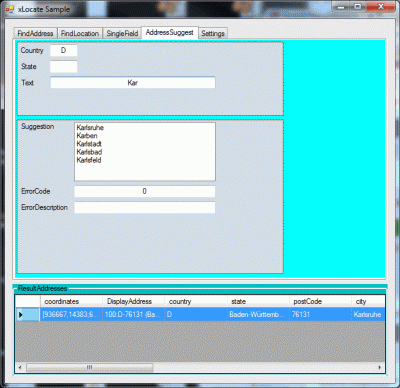
Task: Click the city column header
Action: [x=368, y=301]
